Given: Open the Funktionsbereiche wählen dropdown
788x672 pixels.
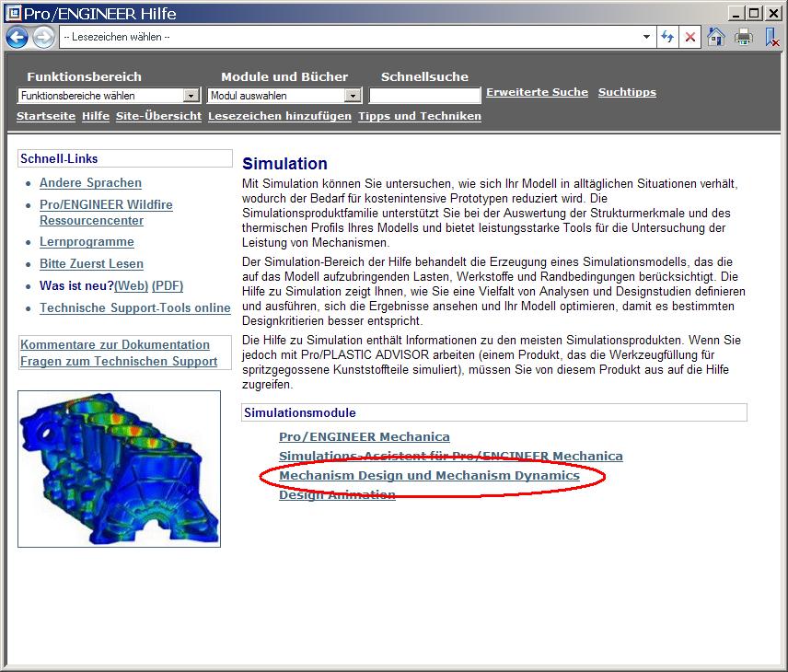Looking at the screenshot, I should coord(108,96).
